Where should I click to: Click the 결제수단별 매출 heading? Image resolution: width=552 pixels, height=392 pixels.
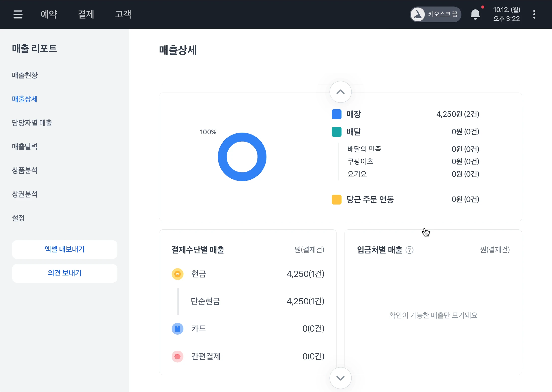coord(198,250)
